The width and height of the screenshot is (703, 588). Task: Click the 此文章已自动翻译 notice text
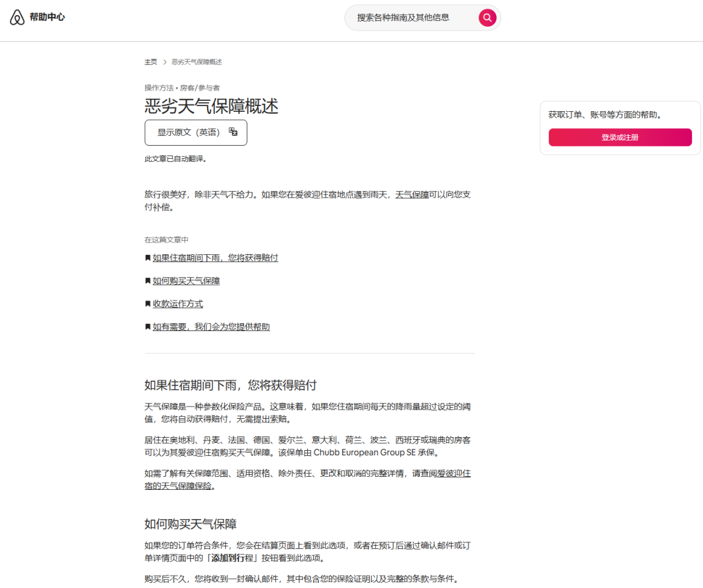pyautogui.click(x=175, y=159)
